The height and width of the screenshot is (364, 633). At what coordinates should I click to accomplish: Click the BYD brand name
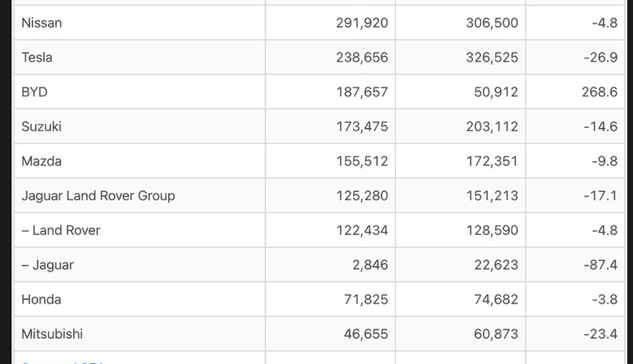[34, 92]
